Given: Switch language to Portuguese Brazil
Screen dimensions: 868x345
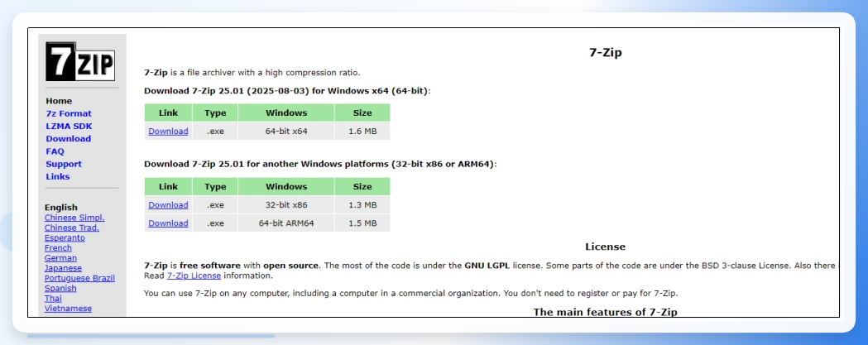Looking at the screenshot, I should coord(79,278).
